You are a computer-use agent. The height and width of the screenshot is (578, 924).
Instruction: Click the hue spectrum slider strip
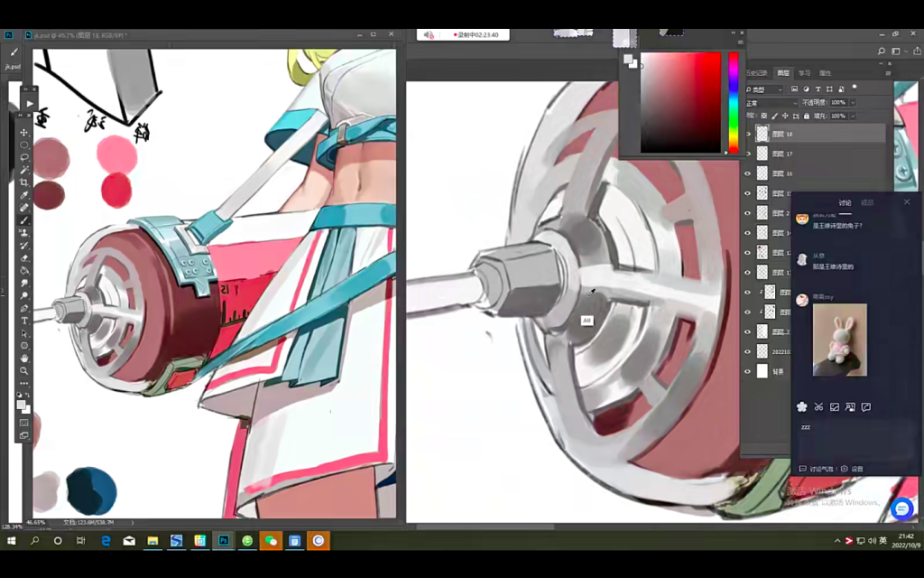[733, 101]
